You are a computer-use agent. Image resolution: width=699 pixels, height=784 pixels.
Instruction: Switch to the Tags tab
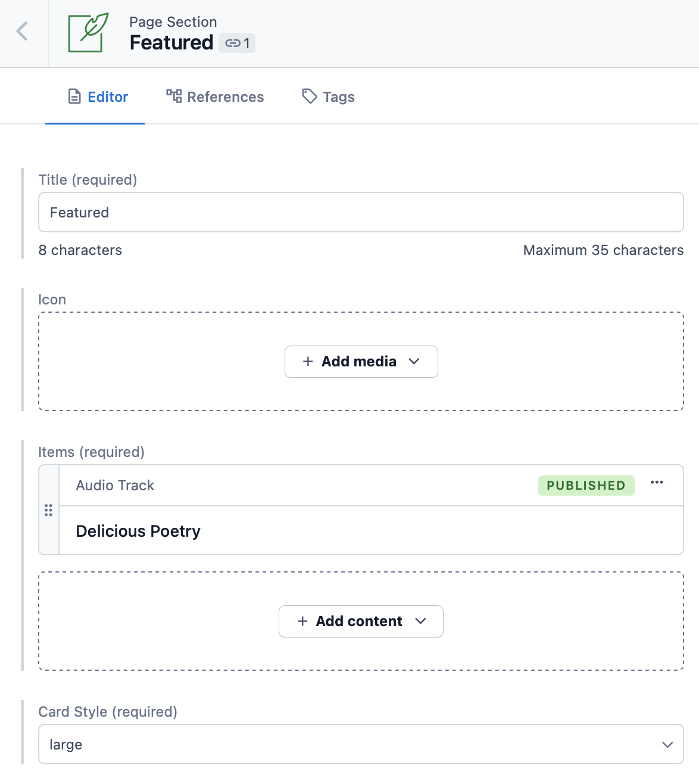(328, 97)
